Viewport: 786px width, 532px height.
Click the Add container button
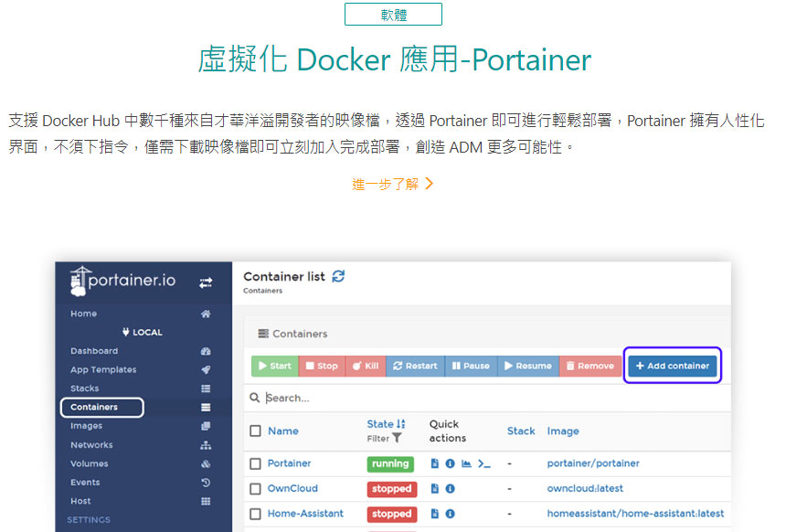coord(672,366)
